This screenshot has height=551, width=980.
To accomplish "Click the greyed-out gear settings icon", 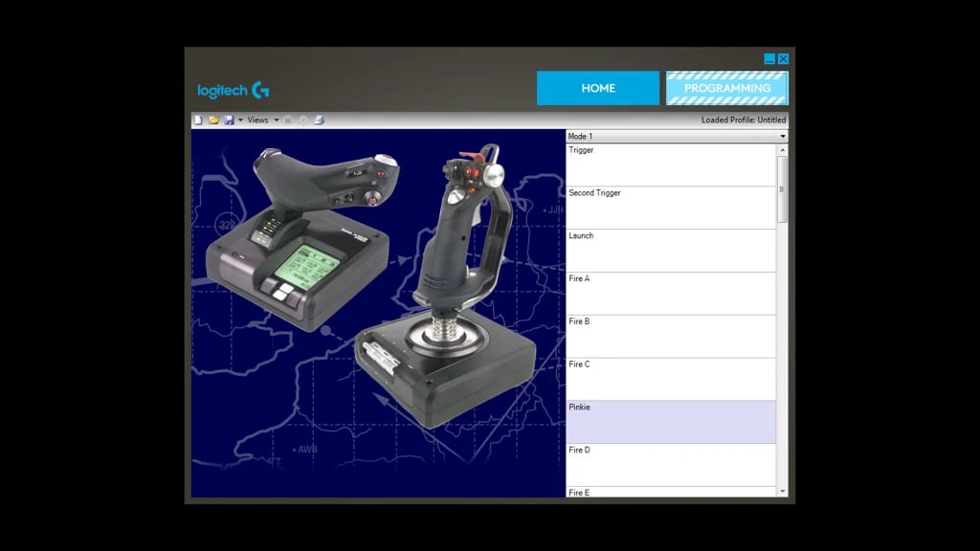I will 303,121.
